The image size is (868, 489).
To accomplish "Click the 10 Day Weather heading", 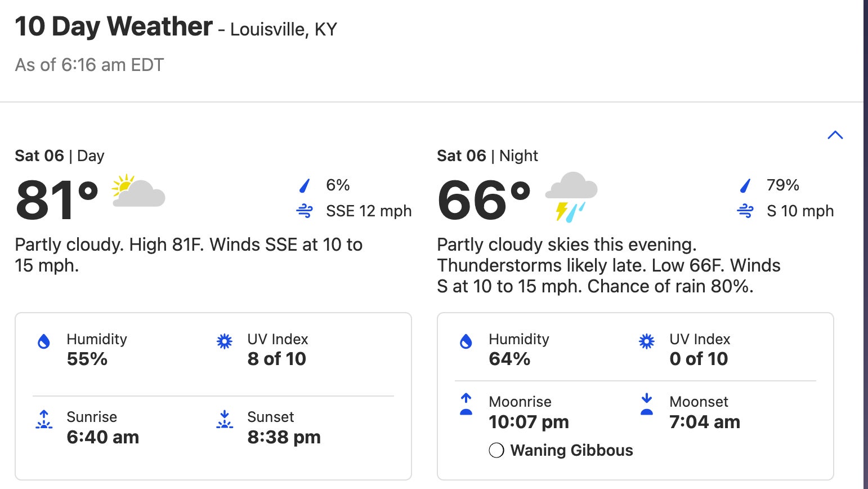I will (114, 27).
